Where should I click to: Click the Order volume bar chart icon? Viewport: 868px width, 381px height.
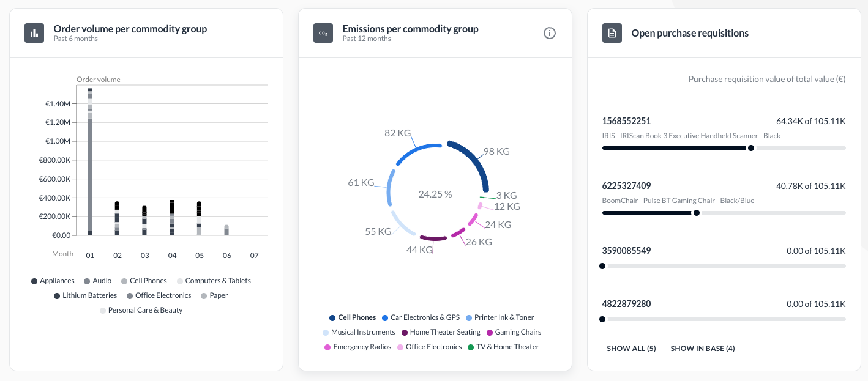[x=34, y=32]
